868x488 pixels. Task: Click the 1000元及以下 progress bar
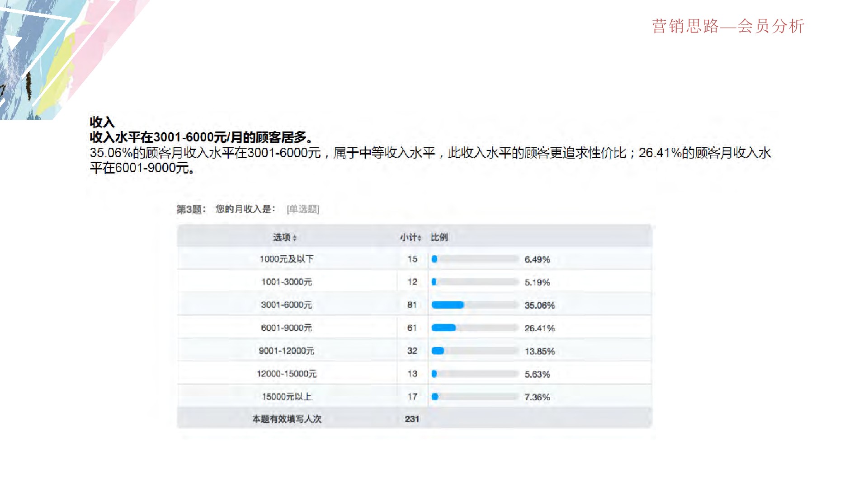435,259
